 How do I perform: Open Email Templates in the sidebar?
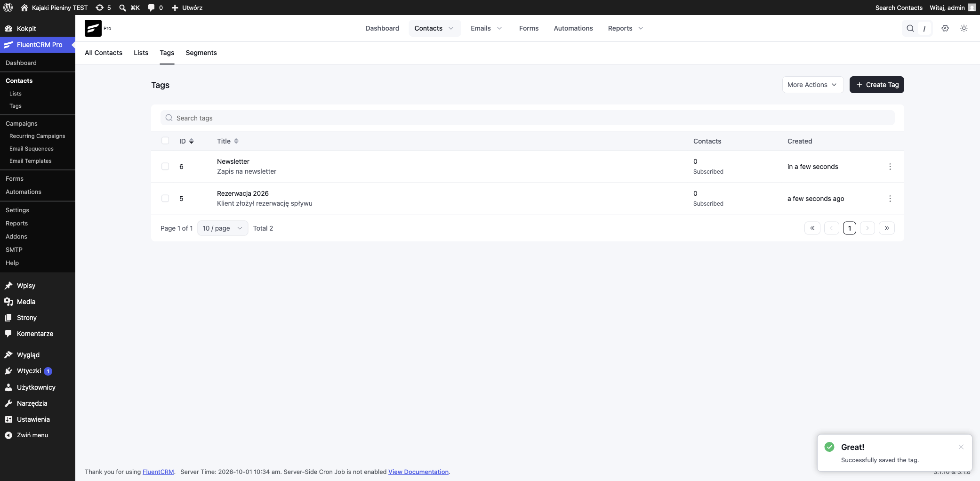[31, 161]
